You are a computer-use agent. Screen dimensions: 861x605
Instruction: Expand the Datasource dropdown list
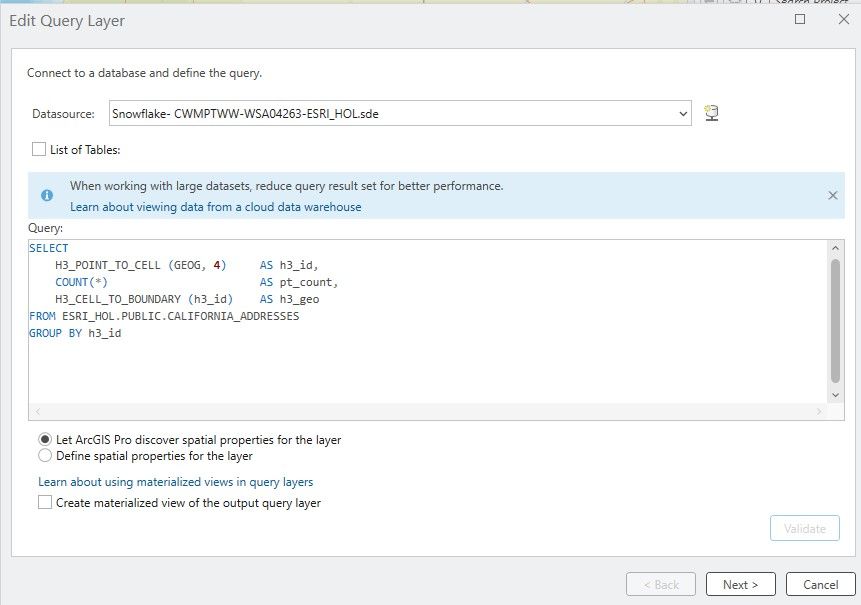[x=683, y=114]
